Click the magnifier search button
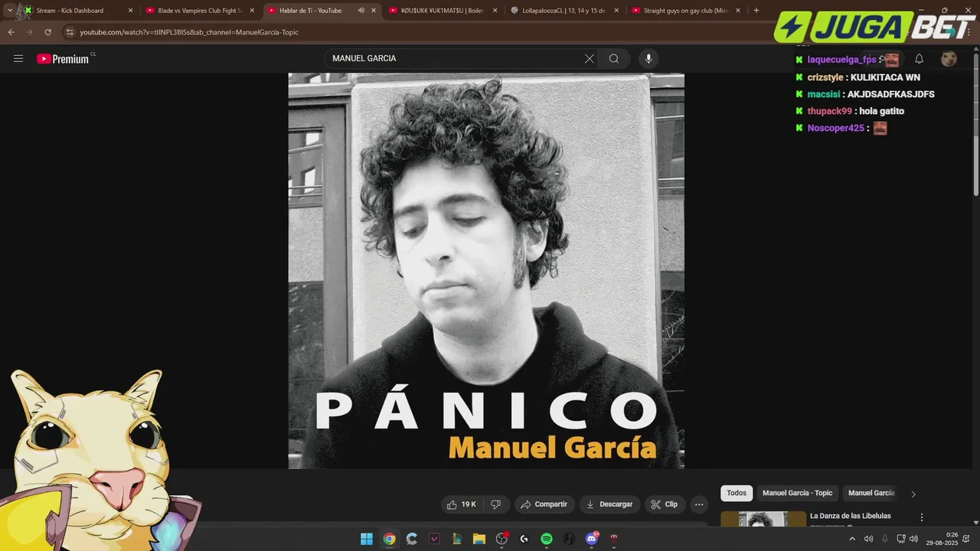 tap(614, 59)
